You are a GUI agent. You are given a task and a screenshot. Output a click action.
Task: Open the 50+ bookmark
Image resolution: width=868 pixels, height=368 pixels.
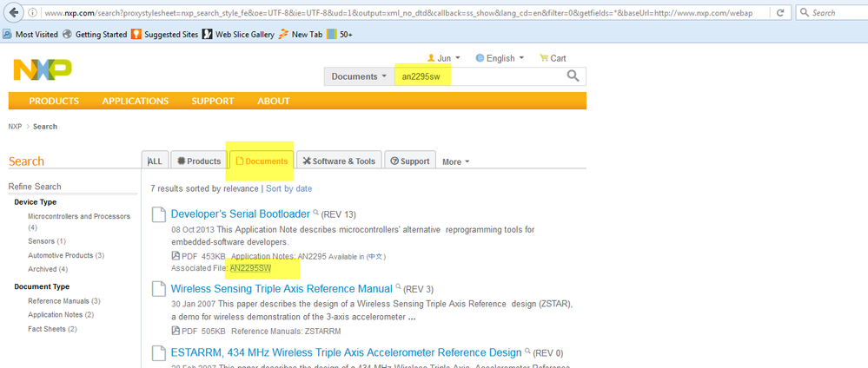(x=340, y=35)
